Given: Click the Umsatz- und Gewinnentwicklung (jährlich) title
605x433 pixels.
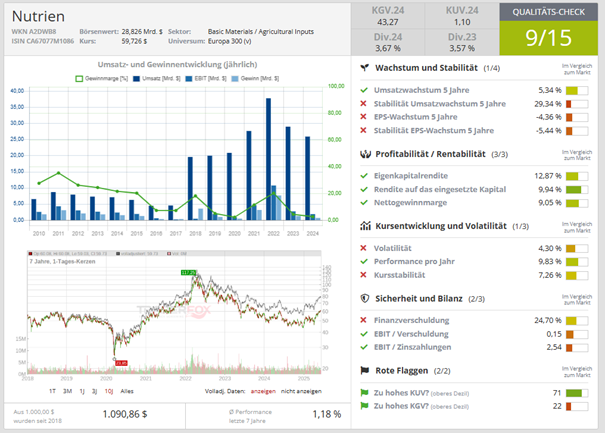Looking at the screenshot, I should [x=177, y=64].
